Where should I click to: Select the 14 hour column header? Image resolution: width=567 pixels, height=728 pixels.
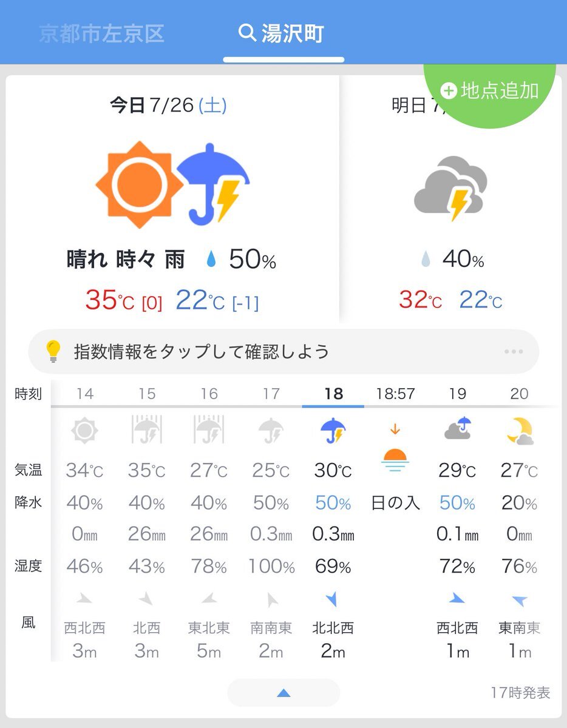point(85,394)
